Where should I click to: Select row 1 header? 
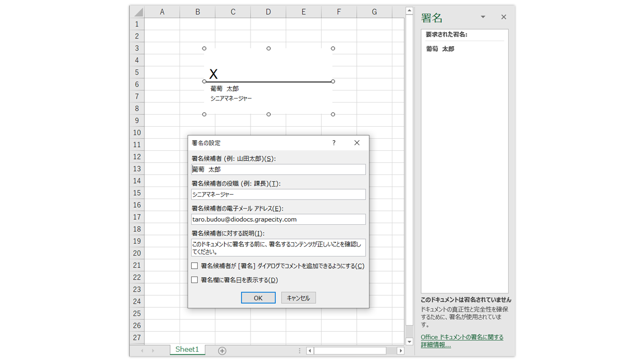tap(137, 24)
